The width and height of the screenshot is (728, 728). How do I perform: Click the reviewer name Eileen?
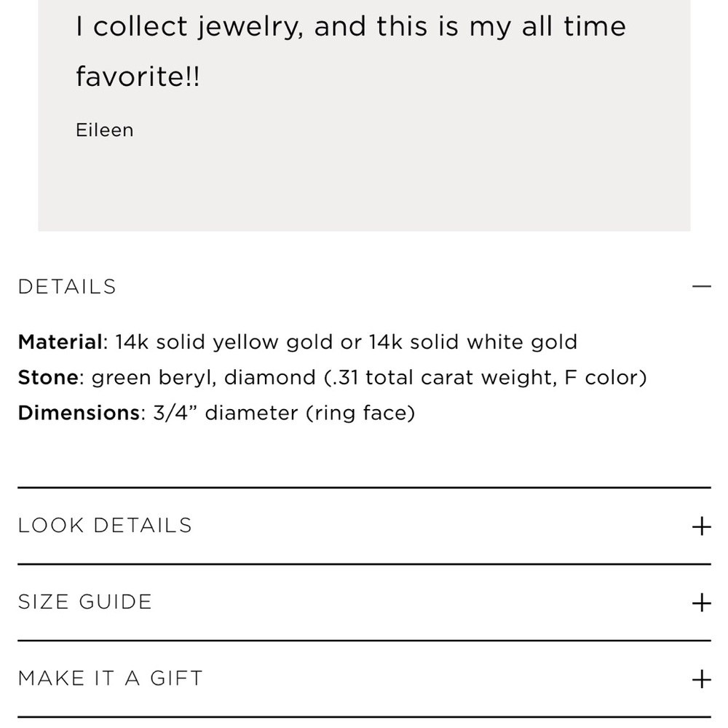pos(104,130)
